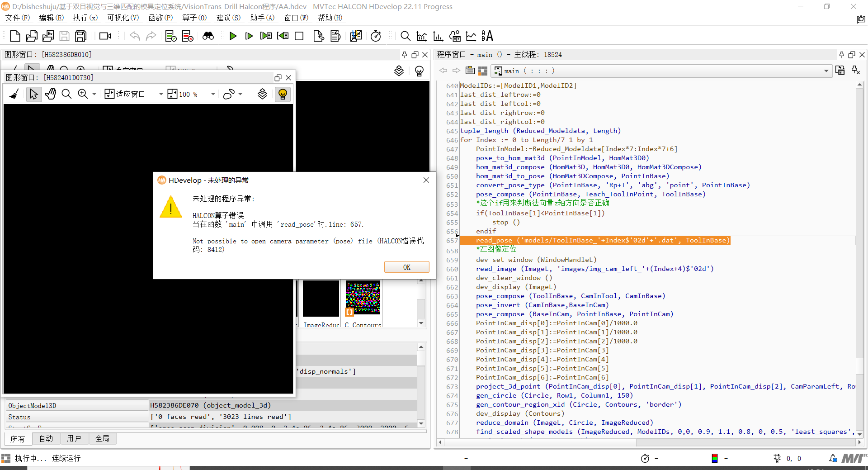868x470 pixels.
Task: Stop program execution
Action: 299,36
